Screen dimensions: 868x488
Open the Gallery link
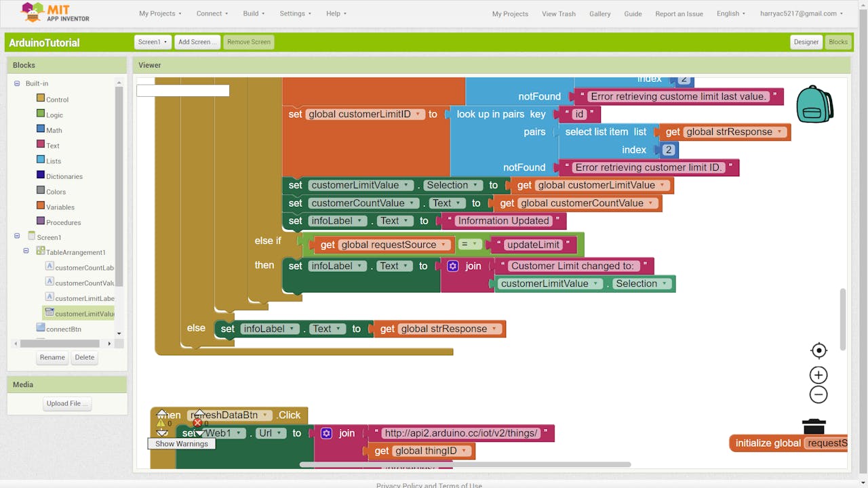(x=600, y=14)
